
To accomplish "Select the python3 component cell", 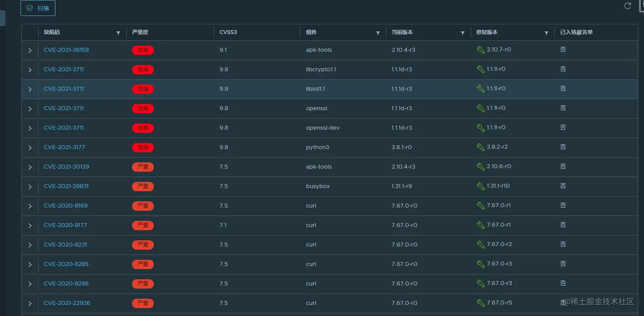I will (317, 147).
